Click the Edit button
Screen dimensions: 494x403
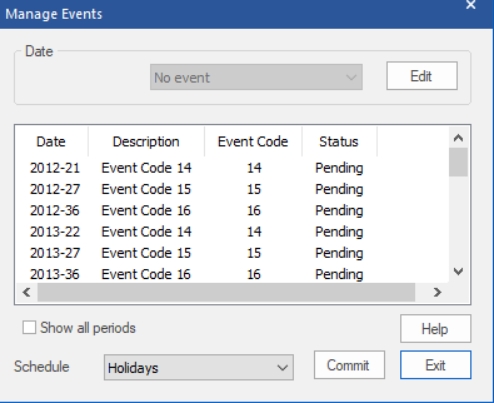point(422,76)
